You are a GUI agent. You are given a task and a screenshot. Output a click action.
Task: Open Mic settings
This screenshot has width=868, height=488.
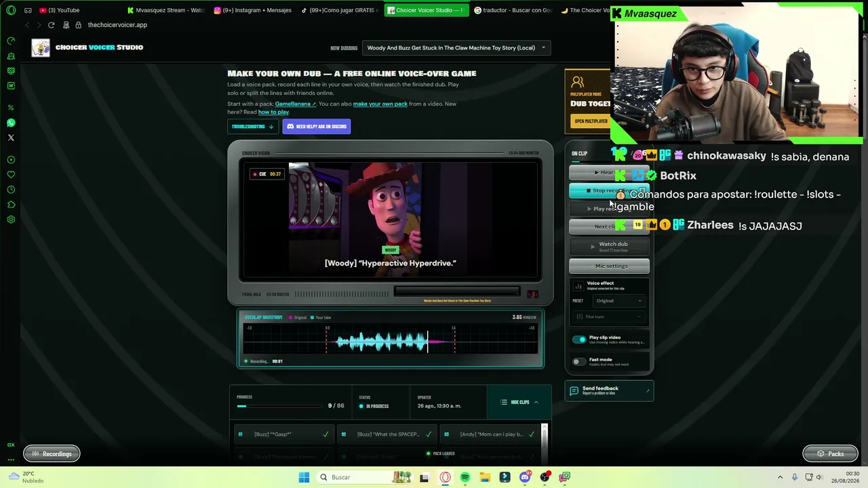(609, 266)
